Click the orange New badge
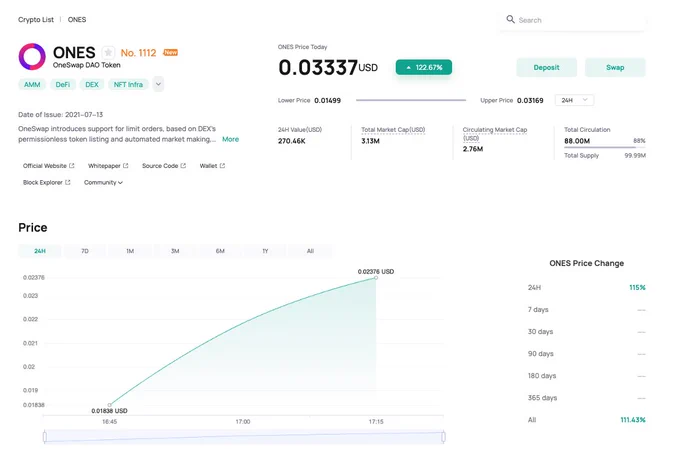Viewport: 680px width, 456px height. (170, 52)
